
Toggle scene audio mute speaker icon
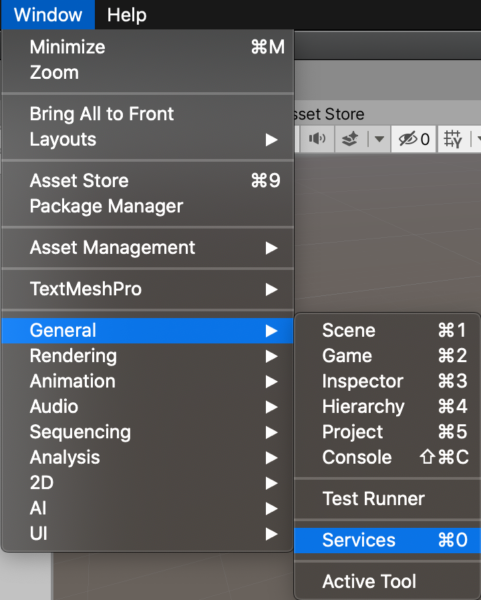(x=317, y=139)
